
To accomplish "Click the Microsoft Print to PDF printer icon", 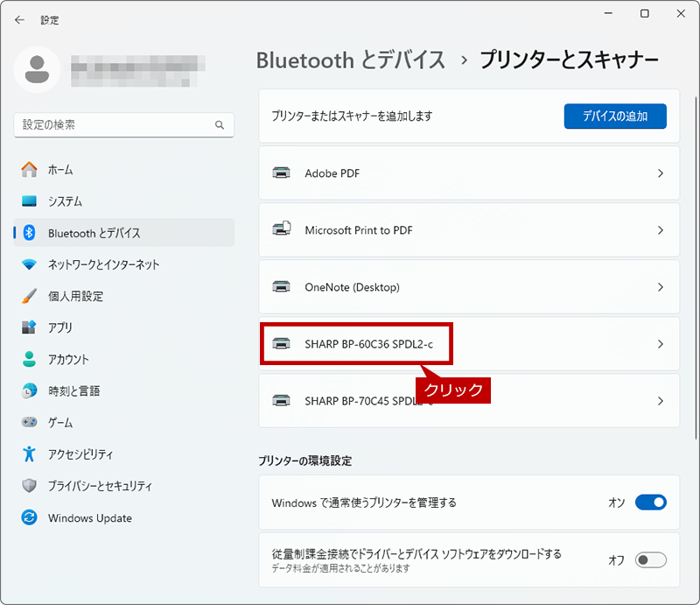I will coord(282,229).
